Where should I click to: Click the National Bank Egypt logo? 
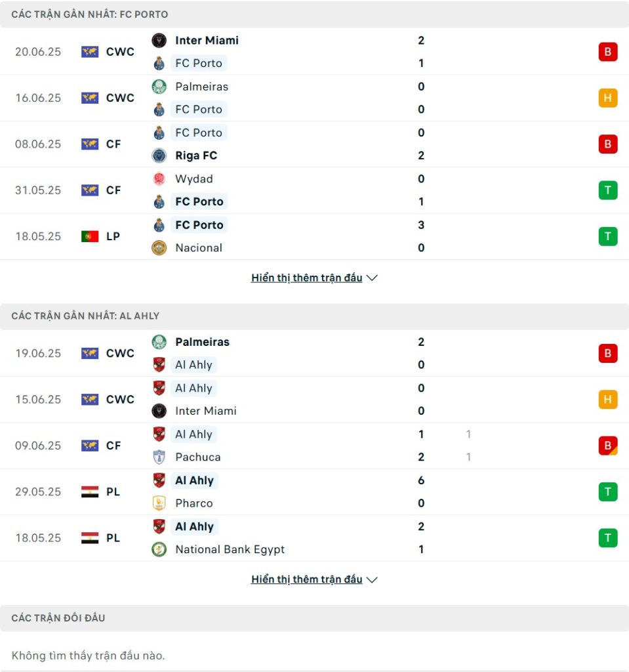coord(159,549)
